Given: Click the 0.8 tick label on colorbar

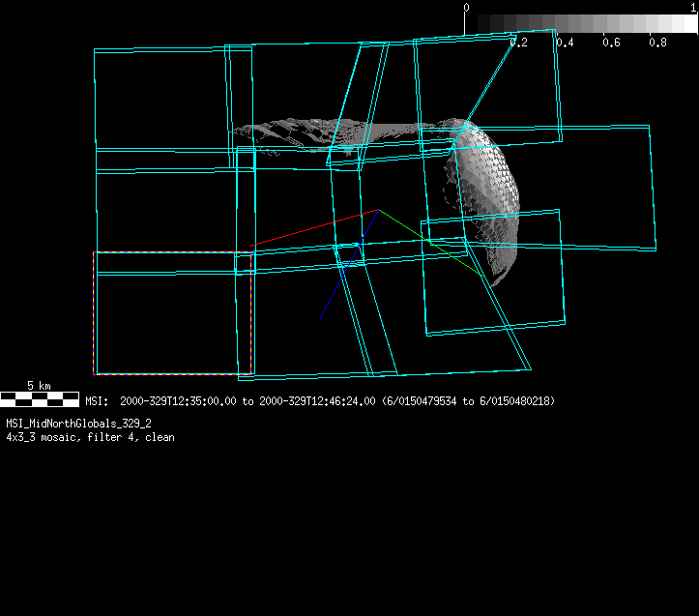Looking at the screenshot, I should coord(657,43).
